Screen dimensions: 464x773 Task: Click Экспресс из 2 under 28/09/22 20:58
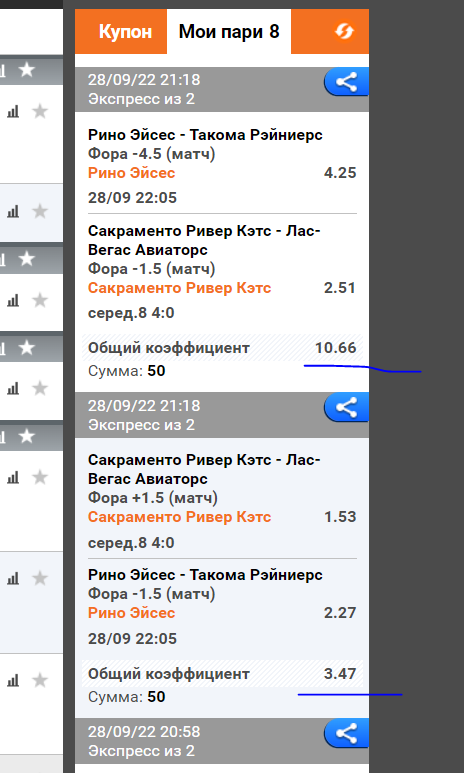142,751
